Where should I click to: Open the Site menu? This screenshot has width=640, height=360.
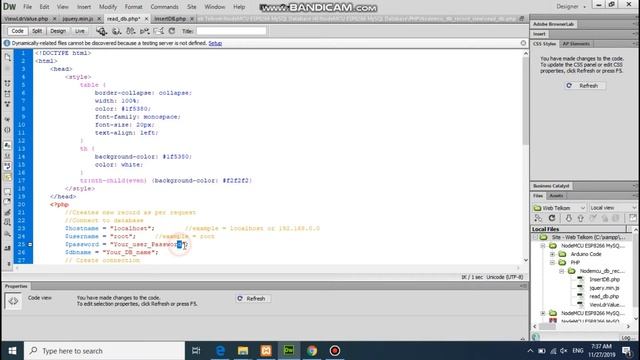tap(191, 7)
